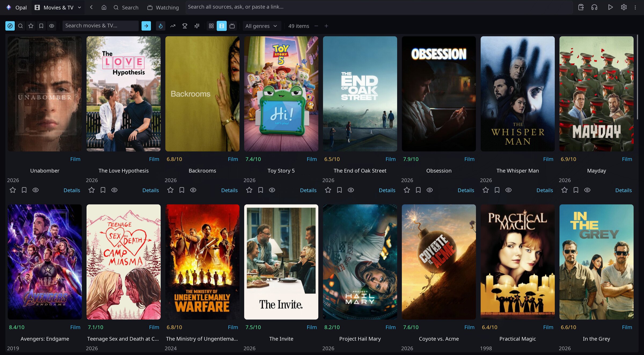Toggle favorite star for Unabomber
This screenshot has width=644, height=355.
coord(13,190)
